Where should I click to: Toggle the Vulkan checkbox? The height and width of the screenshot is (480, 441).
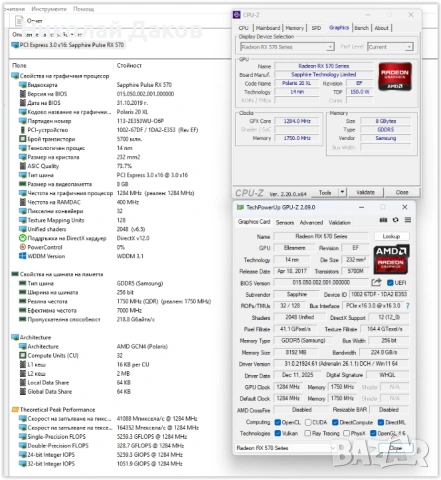tap(277, 433)
